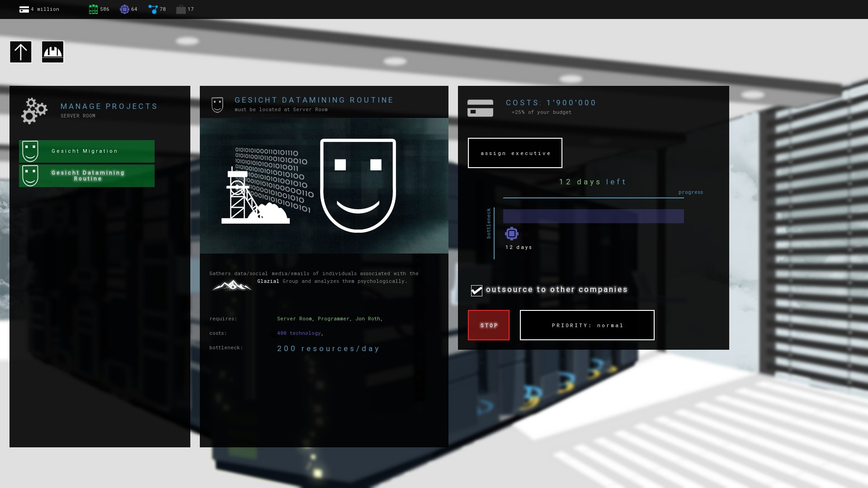
Task: Change the PRIORITY: normal setting
Action: (x=587, y=325)
